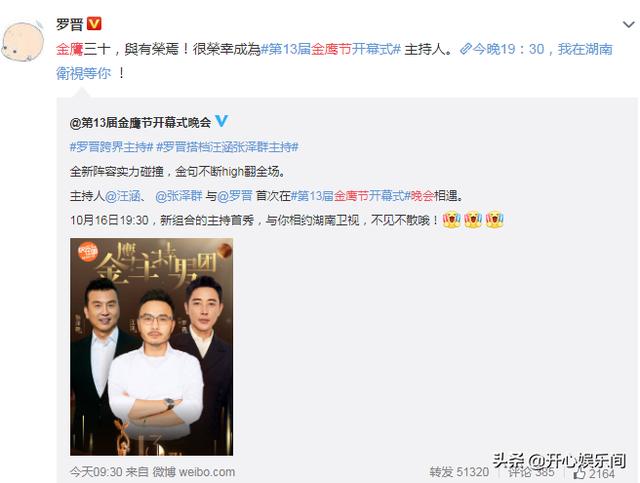Image resolution: width=640 pixels, height=483 pixels.
Task: Click the orange verified V badge next to 罗晋
Action: pyautogui.click(x=94, y=24)
